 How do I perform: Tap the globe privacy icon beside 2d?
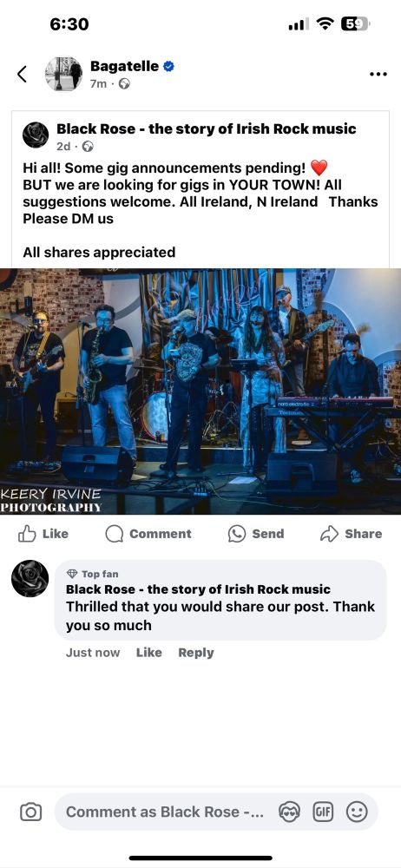[88, 147]
